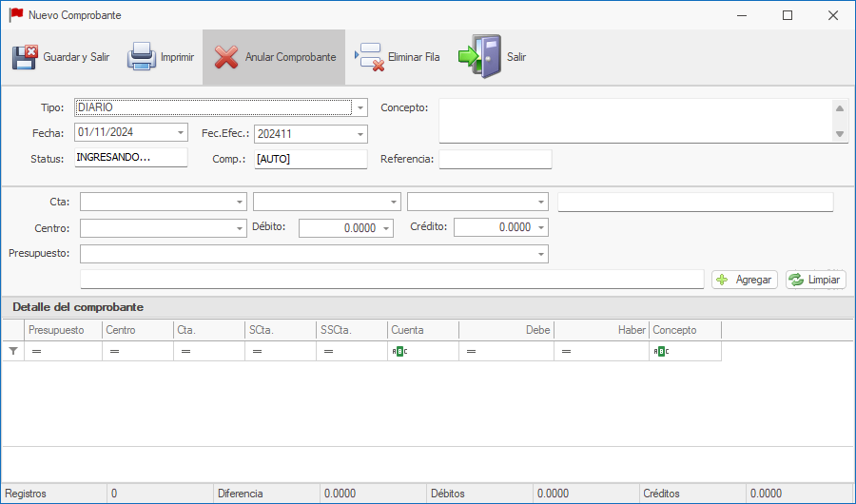The height and width of the screenshot is (504, 856).
Task: Click the Diferencia label in status bar
Action: [x=241, y=494]
